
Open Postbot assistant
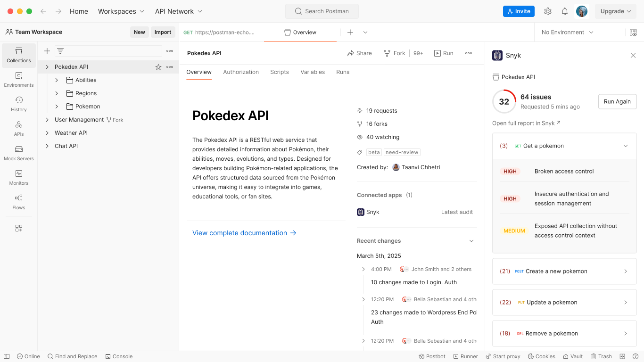pos(432,356)
